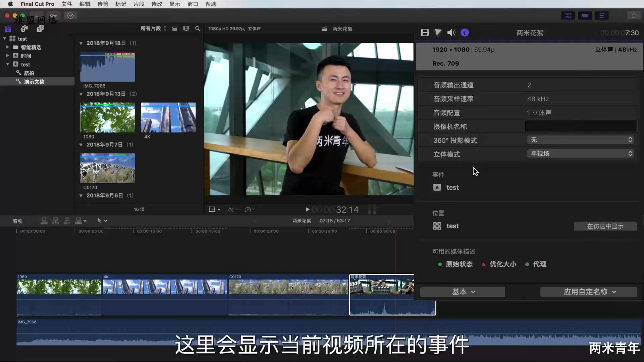Open the retiming speedometer menu
The width and height of the screenshot is (644, 362).
point(250,209)
